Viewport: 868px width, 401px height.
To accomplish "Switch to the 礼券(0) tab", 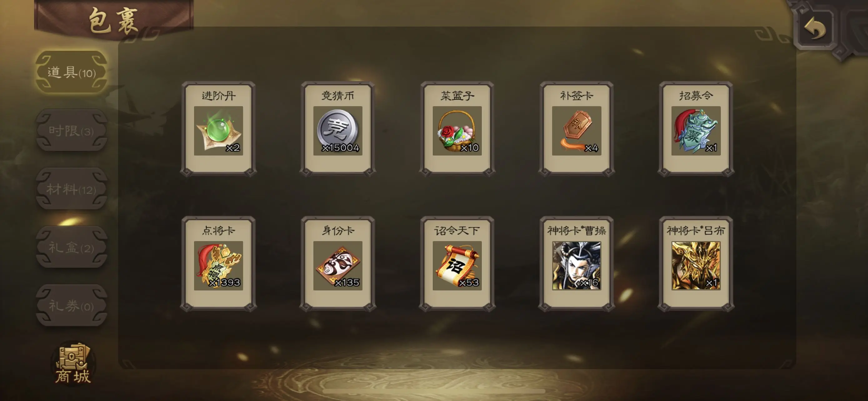I will [x=72, y=306].
